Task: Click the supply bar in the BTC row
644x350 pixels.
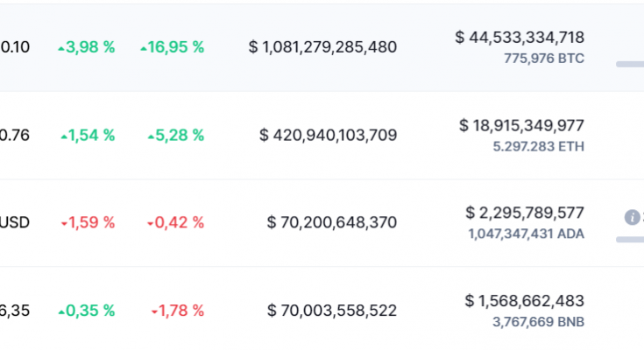Action: tap(630, 65)
